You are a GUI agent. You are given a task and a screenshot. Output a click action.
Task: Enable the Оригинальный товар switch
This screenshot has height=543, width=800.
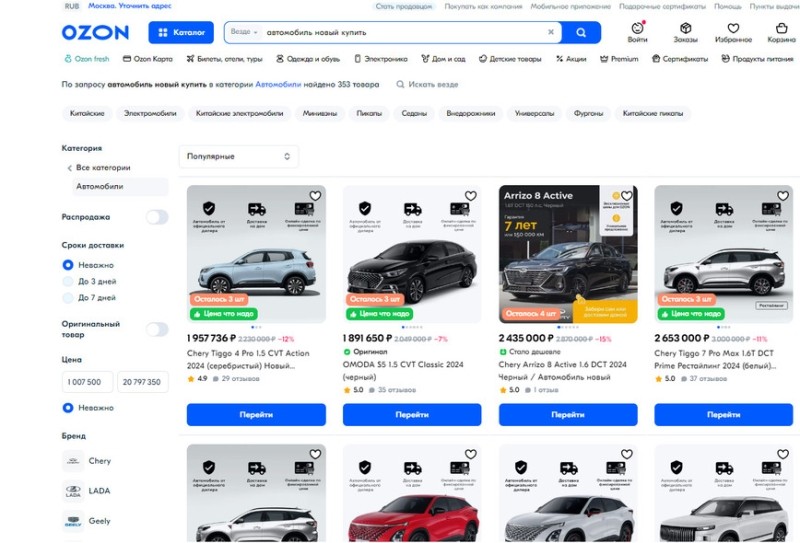pyautogui.click(x=157, y=329)
